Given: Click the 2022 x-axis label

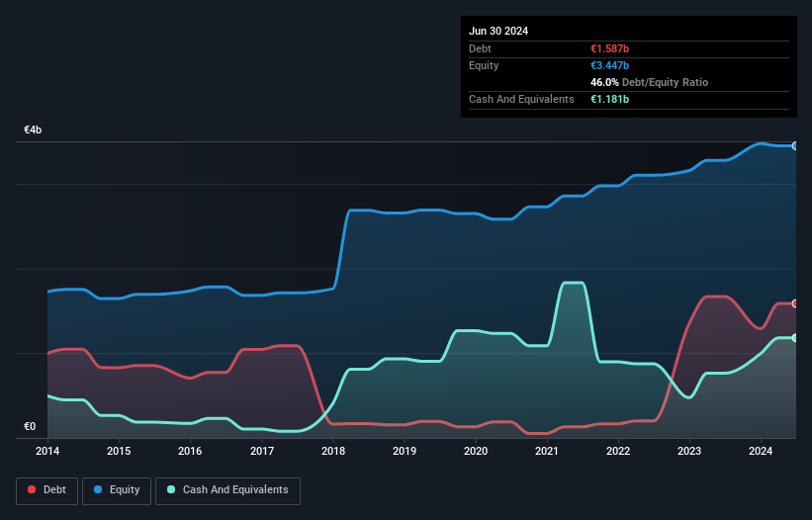Looking at the screenshot, I should pos(618,451).
